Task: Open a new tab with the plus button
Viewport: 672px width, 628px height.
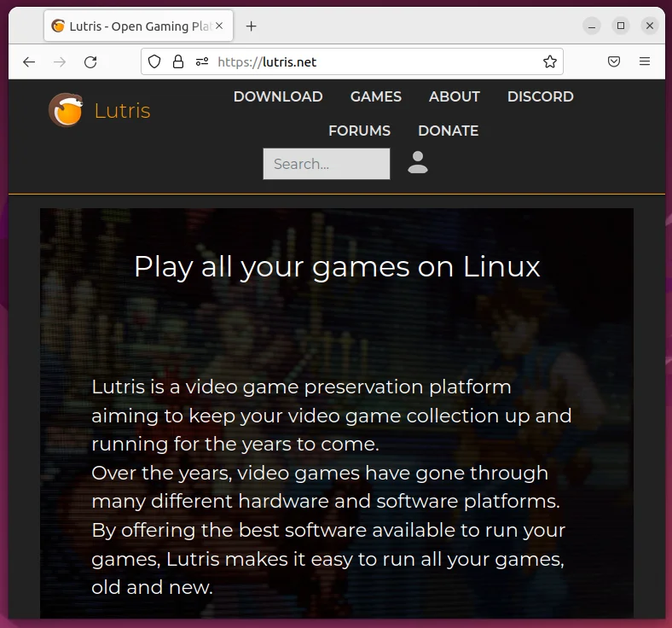Action: point(251,26)
